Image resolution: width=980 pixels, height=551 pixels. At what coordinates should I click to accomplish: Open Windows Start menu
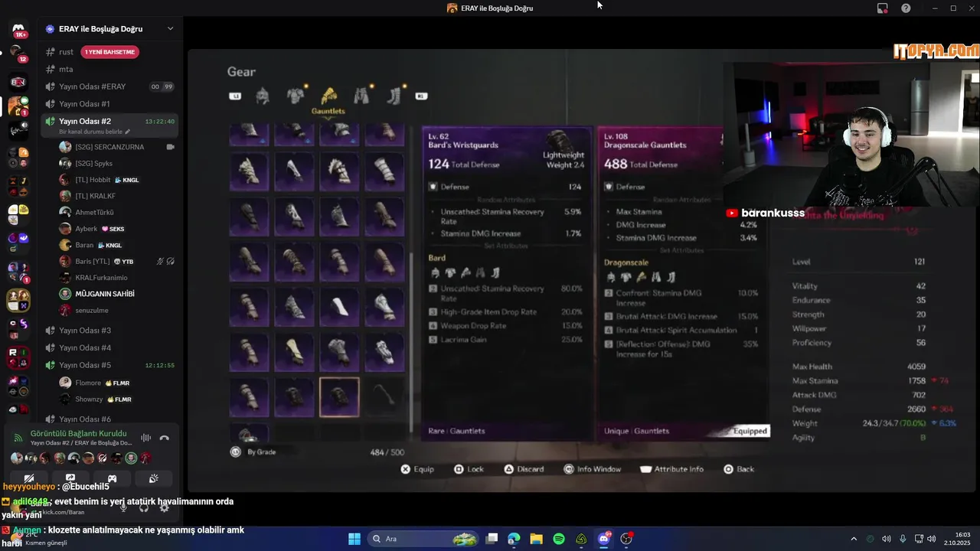click(x=354, y=539)
